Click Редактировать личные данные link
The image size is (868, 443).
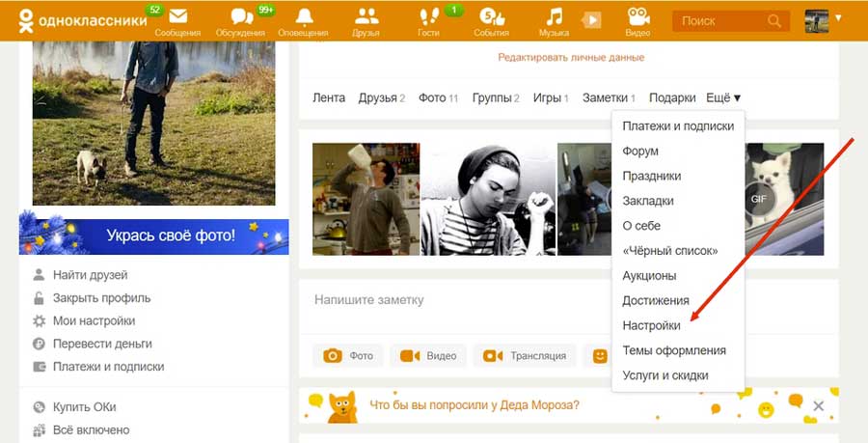click(x=571, y=57)
